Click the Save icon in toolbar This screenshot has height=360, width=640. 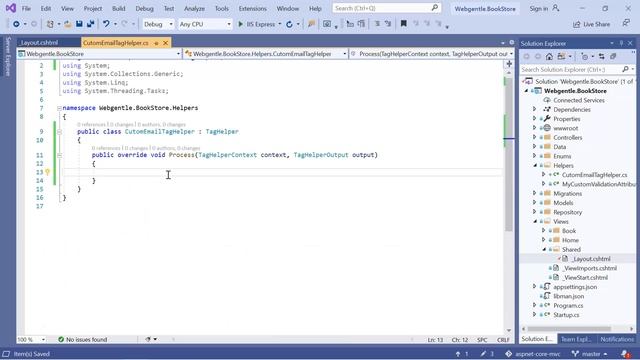click(79, 24)
